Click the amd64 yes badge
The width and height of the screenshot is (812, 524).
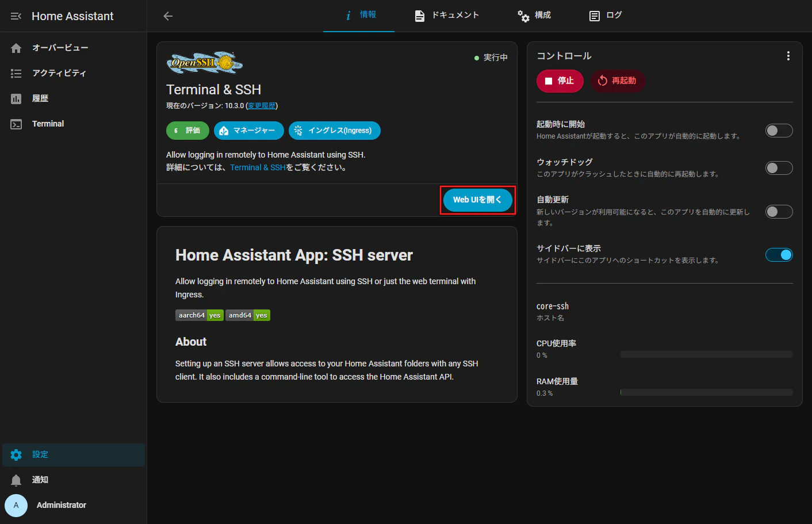coord(248,315)
